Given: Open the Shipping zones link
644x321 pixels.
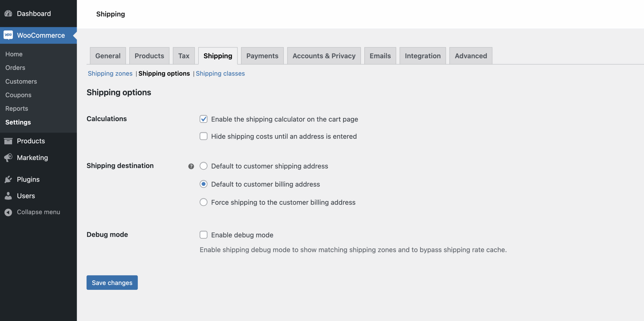Looking at the screenshot, I should point(110,73).
